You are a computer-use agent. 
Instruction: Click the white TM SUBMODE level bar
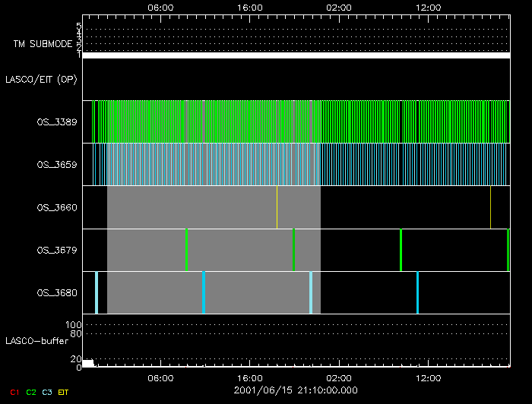(296, 55)
